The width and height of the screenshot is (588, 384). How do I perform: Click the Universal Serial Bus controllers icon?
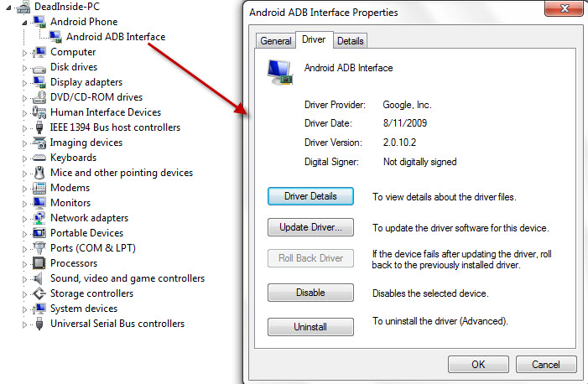39,324
